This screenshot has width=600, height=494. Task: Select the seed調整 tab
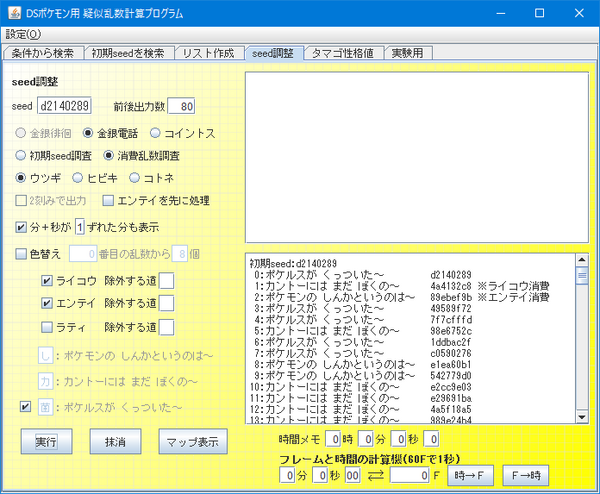point(273,53)
